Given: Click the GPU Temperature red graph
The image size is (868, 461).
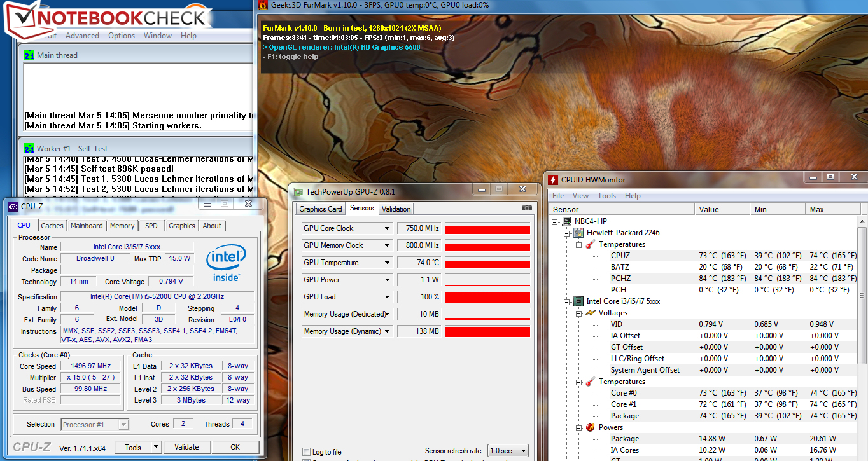Looking at the screenshot, I should tap(487, 263).
